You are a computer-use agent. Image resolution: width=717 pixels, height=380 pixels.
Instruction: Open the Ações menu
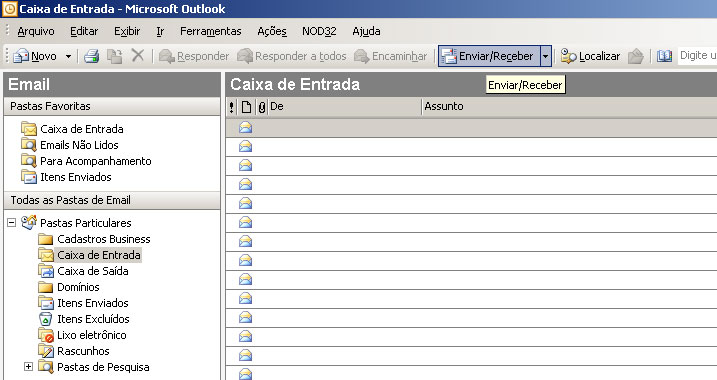point(272,31)
